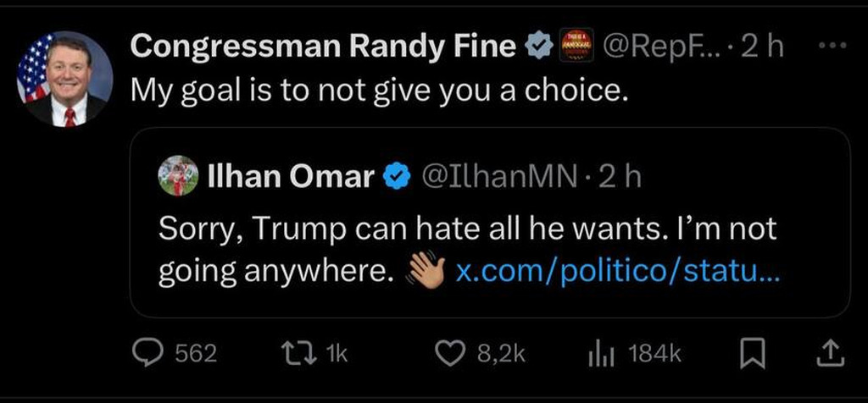Click the Ilhan Omar display name
Viewport: 868px width, 403px height.
coord(291,177)
